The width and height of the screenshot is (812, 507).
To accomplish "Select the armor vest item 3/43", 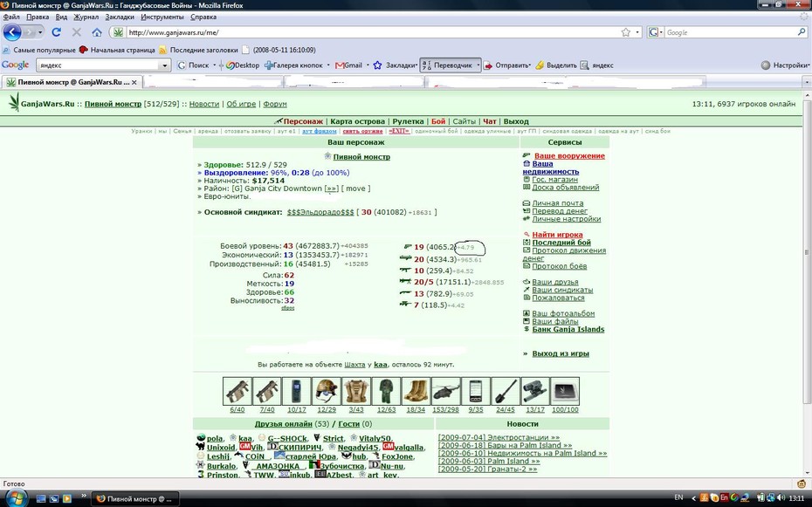I will pos(356,391).
